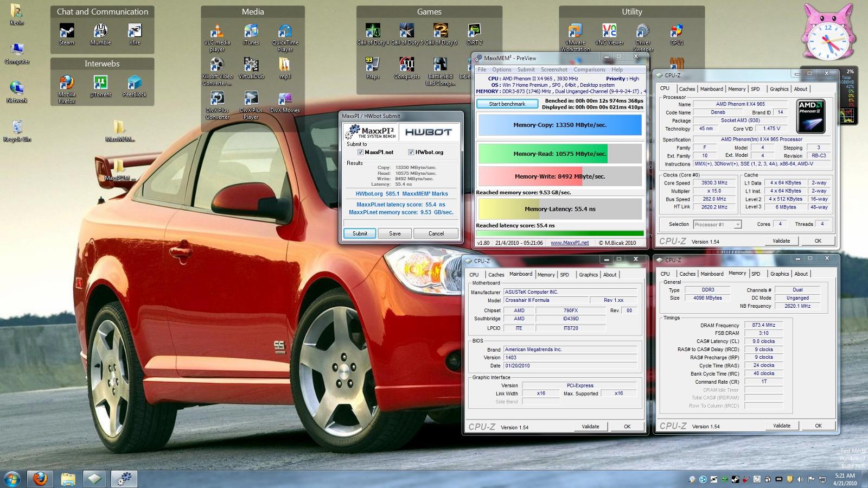Image resolution: width=868 pixels, height=488 pixels.
Task: Click the Memory-Copy result bar
Action: coord(560,125)
